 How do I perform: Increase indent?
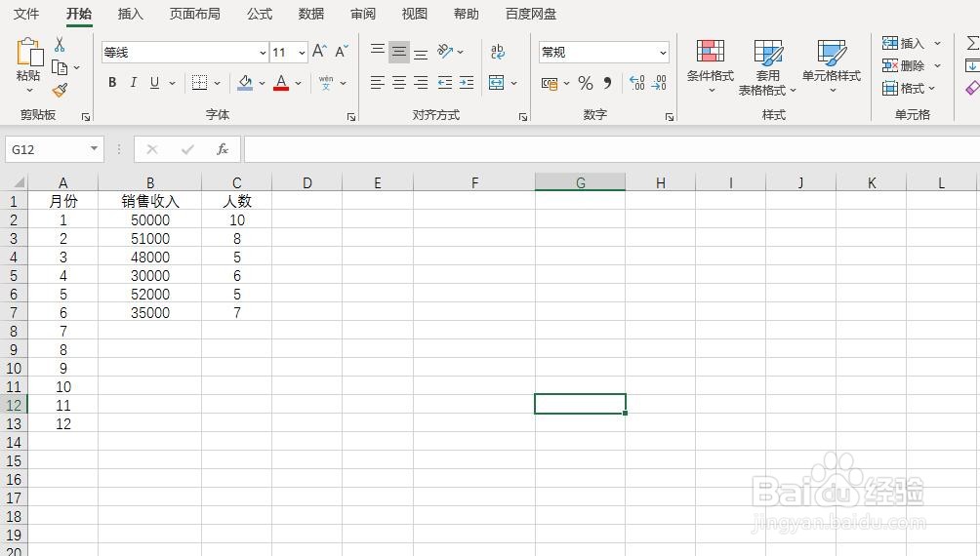467,83
